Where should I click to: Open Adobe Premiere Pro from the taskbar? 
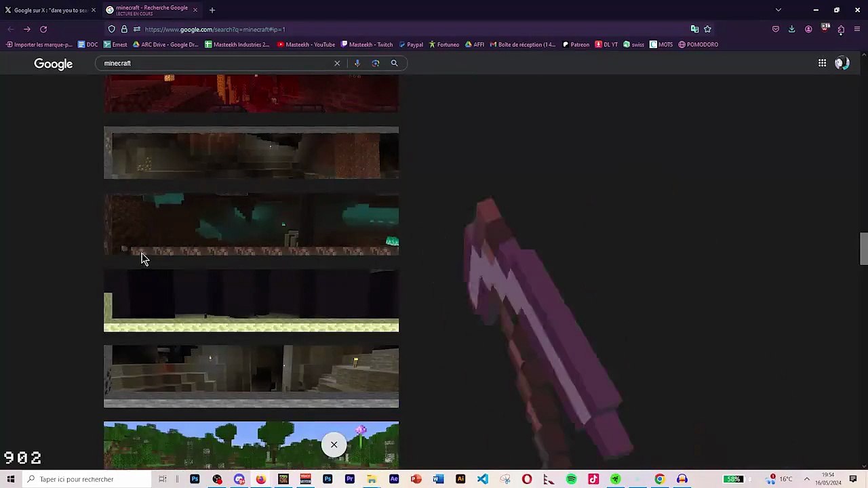(350, 479)
